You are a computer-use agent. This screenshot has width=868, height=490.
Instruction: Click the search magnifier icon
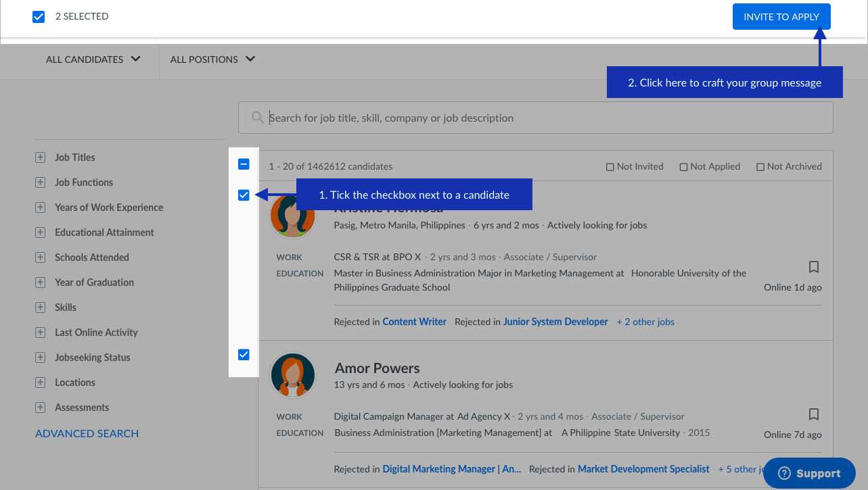[258, 118]
